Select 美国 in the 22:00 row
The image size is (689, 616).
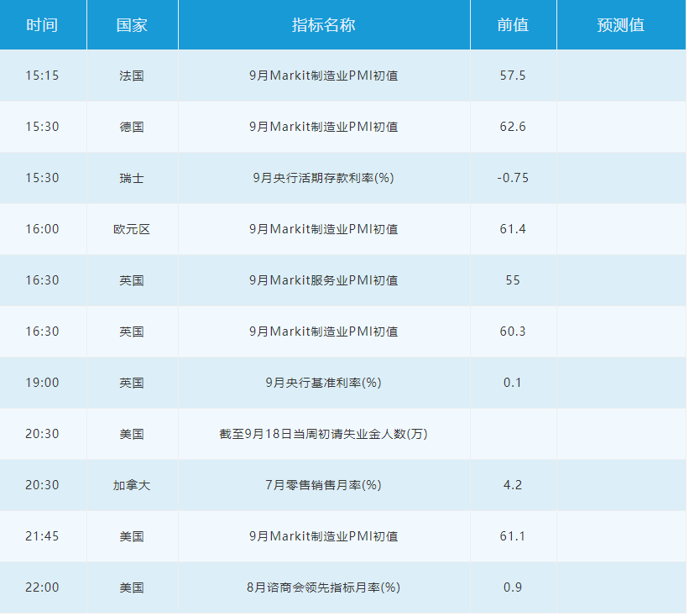(x=132, y=587)
